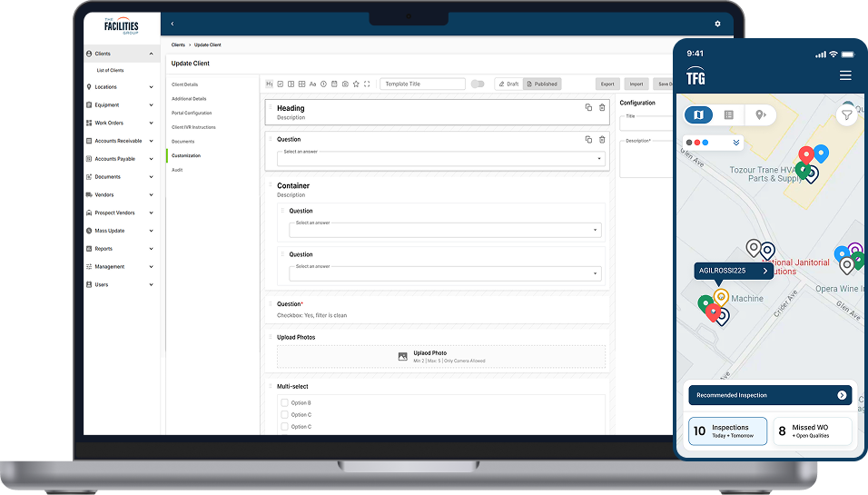This screenshot has width=868, height=495.
Task: Open the Additional Details tab
Action: coord(189,99)
